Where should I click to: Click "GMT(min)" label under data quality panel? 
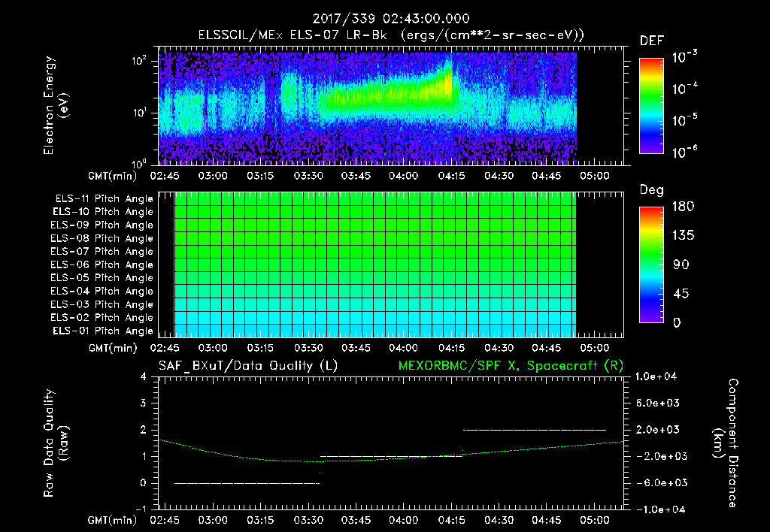click(x=113, y=521)
